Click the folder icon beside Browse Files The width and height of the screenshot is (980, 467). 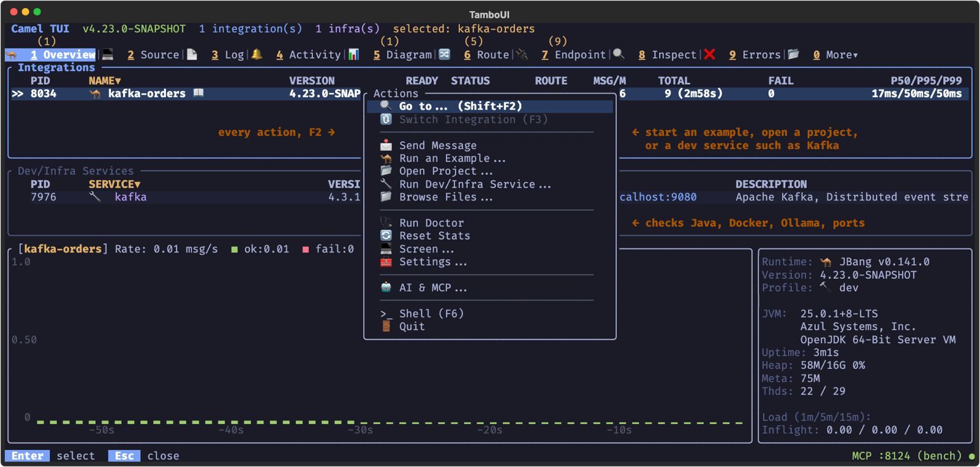click(x=386, y=197)
